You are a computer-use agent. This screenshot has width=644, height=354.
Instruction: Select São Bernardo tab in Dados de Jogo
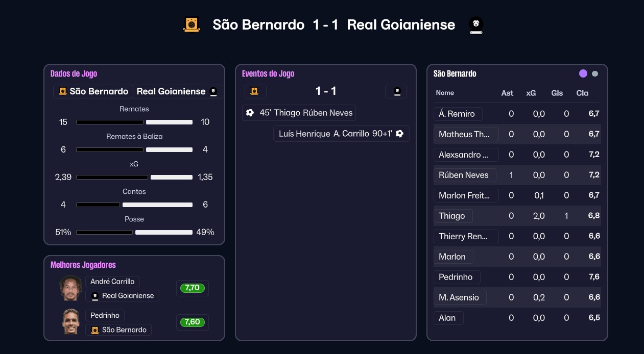(93, 92)
